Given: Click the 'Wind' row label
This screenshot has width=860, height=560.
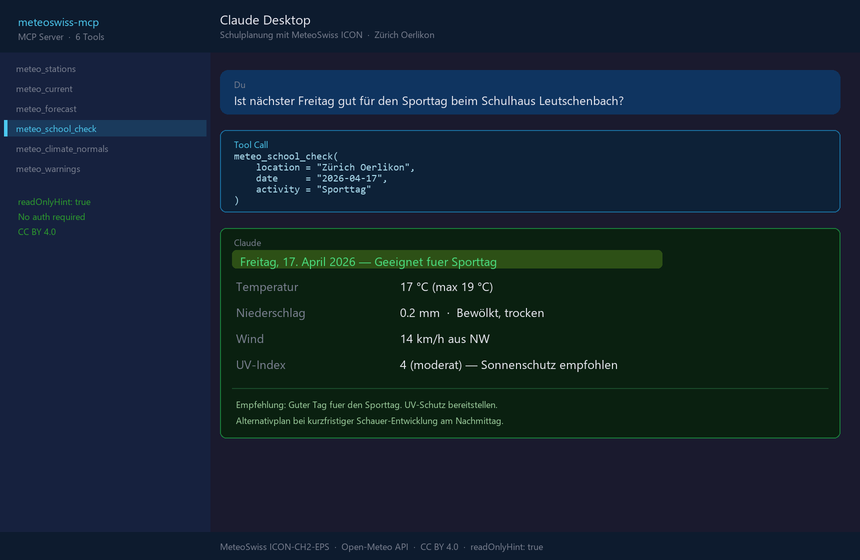Looking at the screenshot, I should (250, 339).
